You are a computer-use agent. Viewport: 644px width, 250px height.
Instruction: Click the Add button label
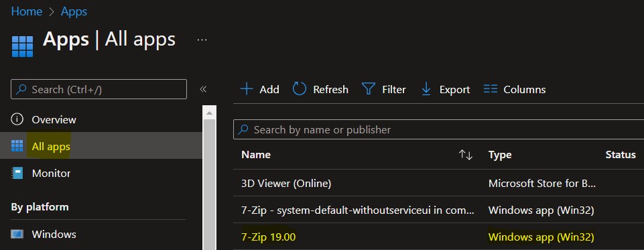click(269, 90)
